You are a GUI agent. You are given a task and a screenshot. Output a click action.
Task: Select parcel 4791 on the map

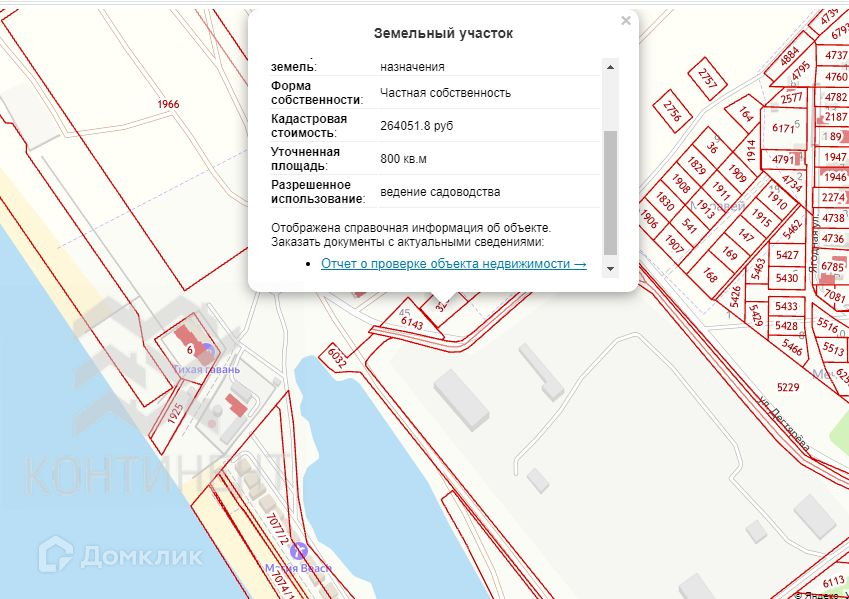tap(783, 159)
